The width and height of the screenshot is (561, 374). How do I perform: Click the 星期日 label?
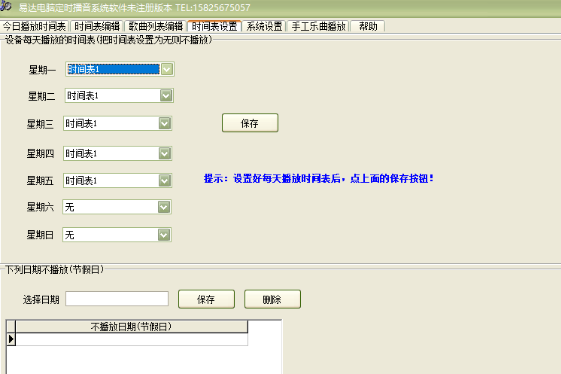pyautogui.click(x=40, y=235)
